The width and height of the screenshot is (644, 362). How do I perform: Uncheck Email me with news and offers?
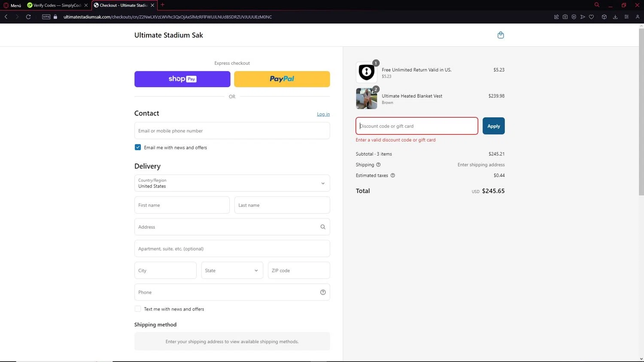coord(138,147)
